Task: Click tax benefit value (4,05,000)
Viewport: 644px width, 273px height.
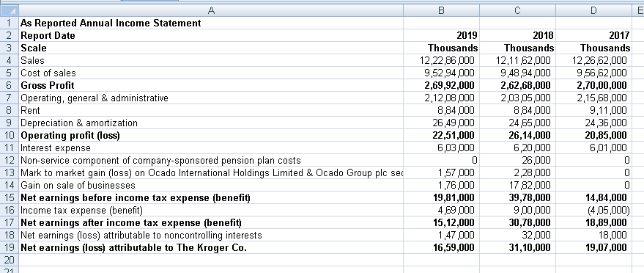Action: click(x=593, y=211)
